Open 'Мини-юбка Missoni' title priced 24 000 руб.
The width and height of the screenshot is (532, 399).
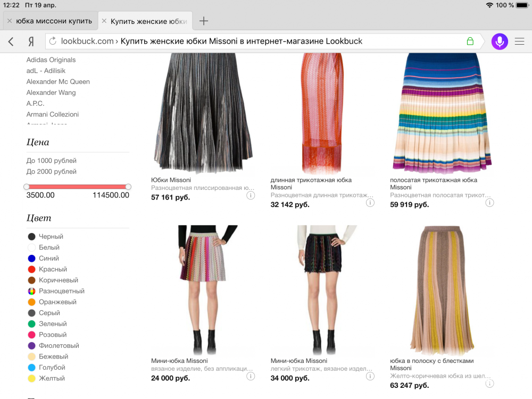179,361
